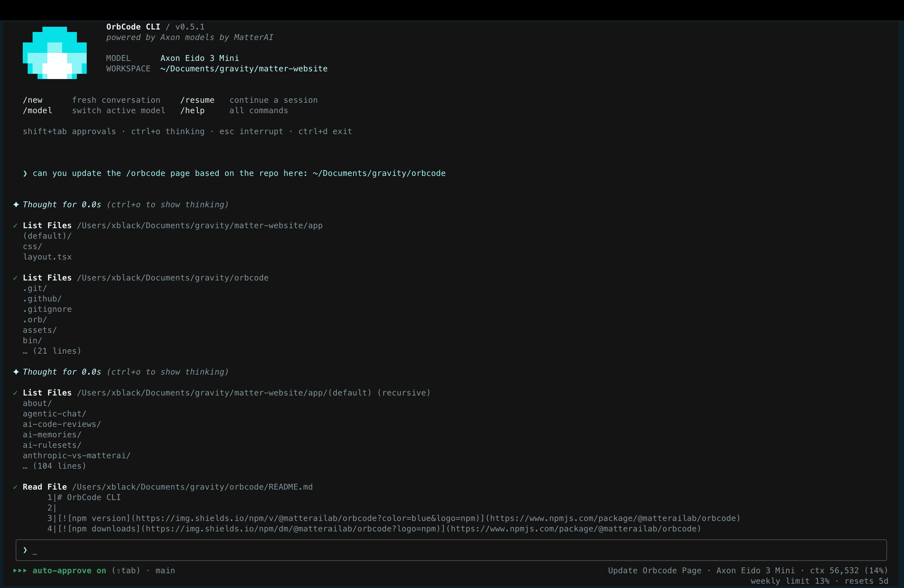
Task: Expand the '… (21 lines)' truncated output
Action: click(52, 351)
